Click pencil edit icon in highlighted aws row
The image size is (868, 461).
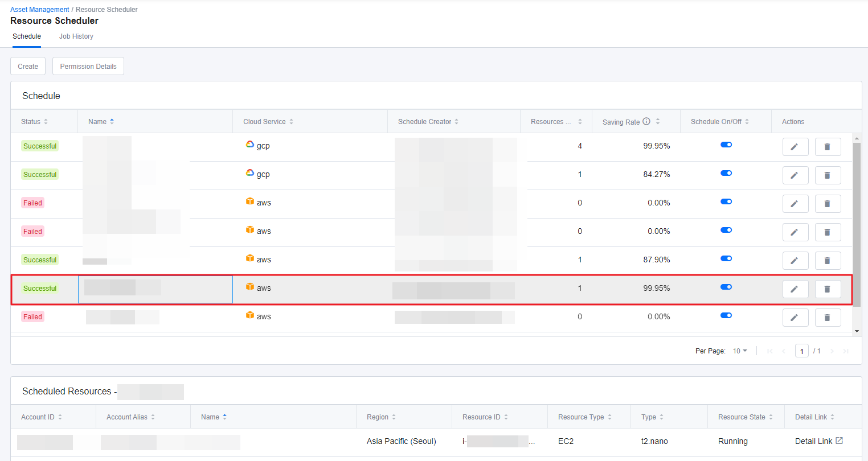[x=795, y=289]
